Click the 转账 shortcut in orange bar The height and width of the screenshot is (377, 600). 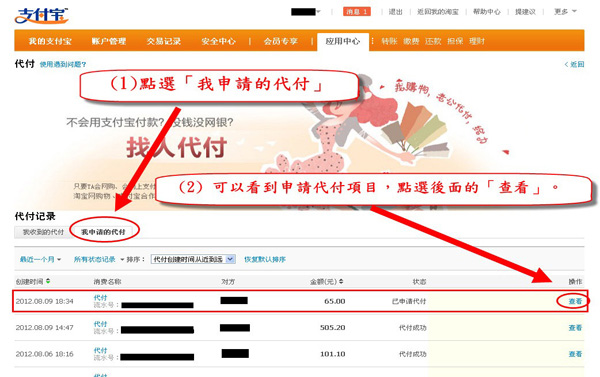point(389,41)
